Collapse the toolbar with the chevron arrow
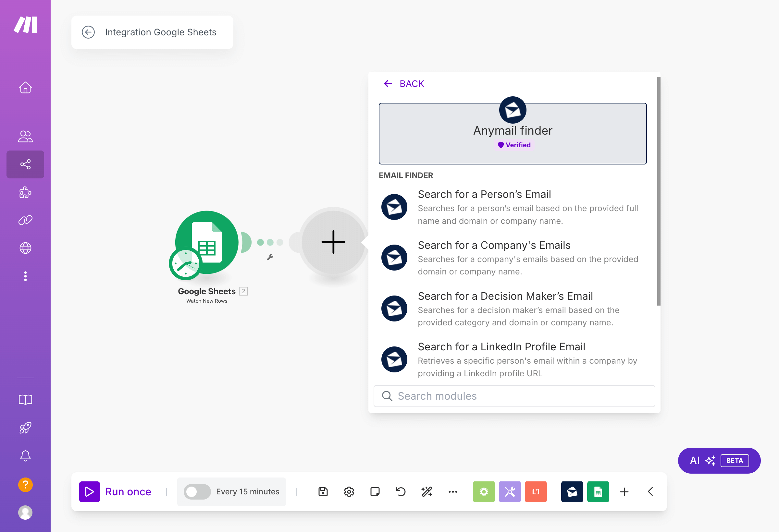Viewport: 779px width, 532px height. coord(650,491)
